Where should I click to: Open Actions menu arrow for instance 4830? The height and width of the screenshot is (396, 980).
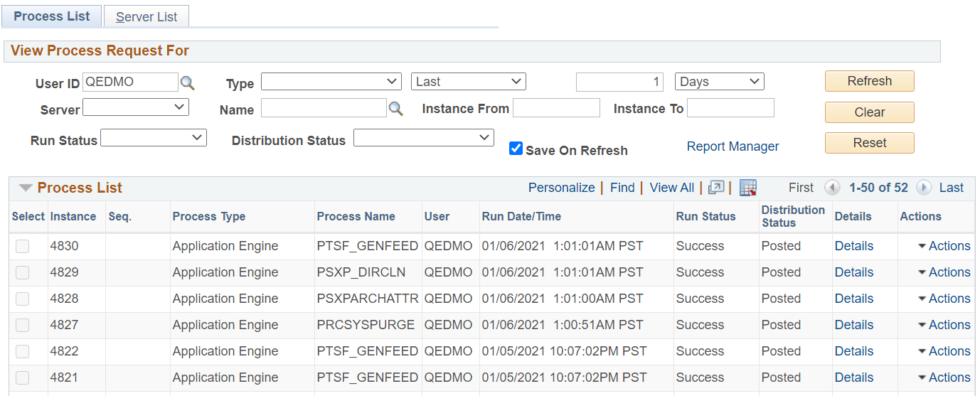coord(922,246)
